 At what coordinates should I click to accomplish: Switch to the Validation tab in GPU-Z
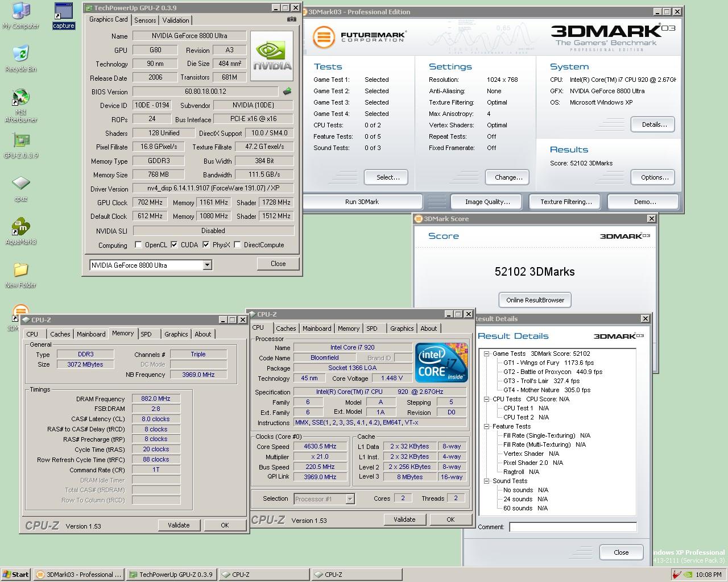176,20
